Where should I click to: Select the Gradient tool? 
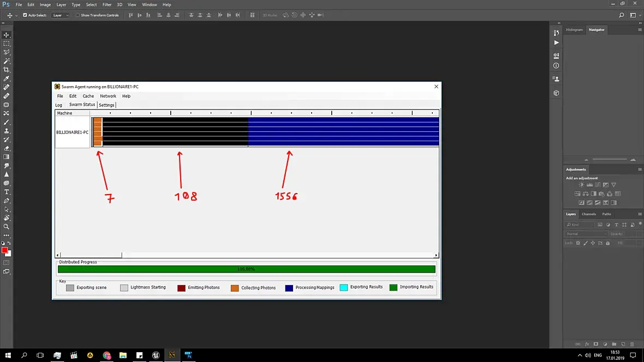pyautogui.click(x=7, y=157)
